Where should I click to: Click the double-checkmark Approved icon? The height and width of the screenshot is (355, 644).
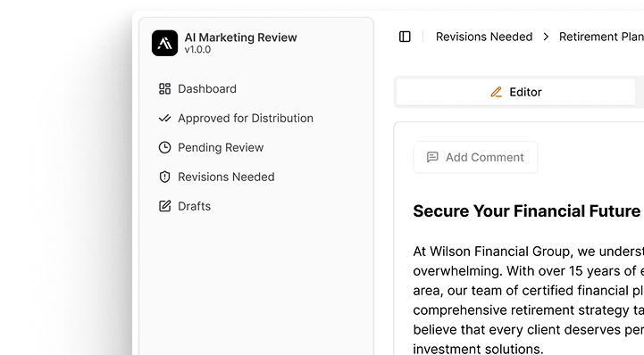[164, 119]
